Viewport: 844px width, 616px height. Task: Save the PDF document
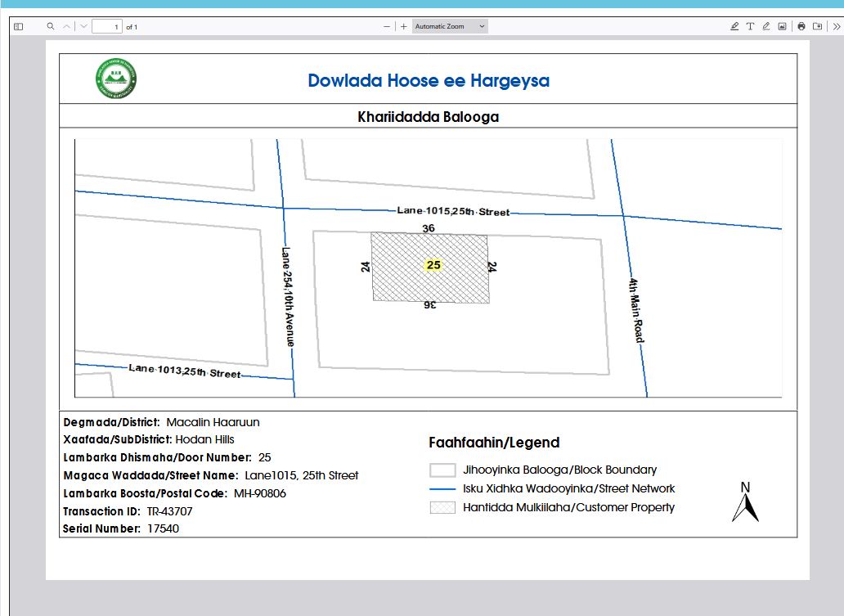(x=818, y=26)
